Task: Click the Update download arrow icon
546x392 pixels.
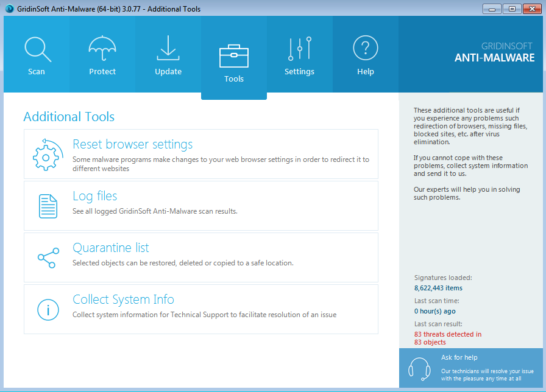Action: point(168,48)
